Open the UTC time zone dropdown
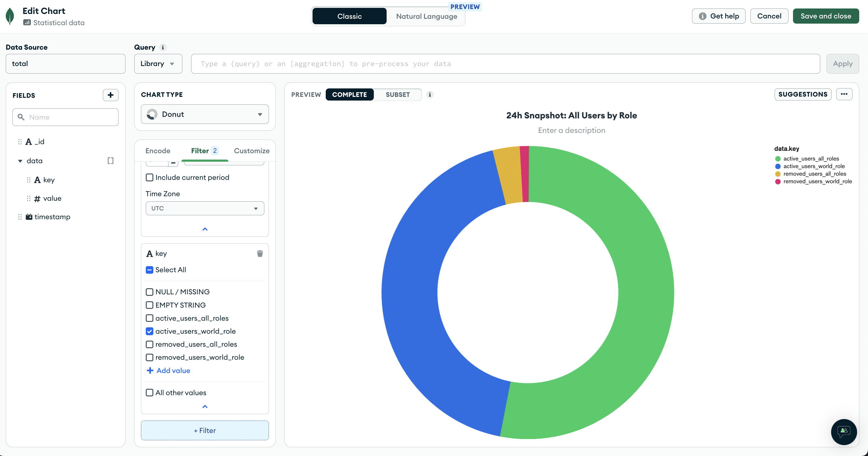868x456 pixels. (204, 208)
